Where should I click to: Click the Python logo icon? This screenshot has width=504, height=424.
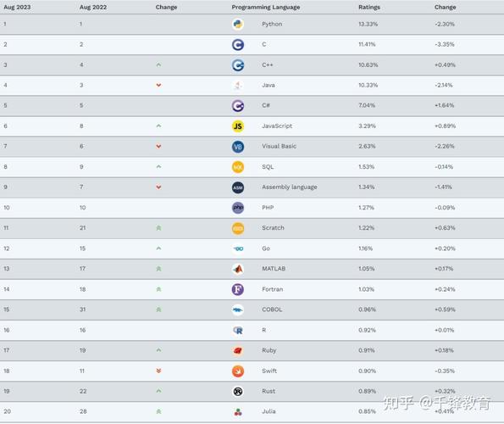tap(238, 24)
